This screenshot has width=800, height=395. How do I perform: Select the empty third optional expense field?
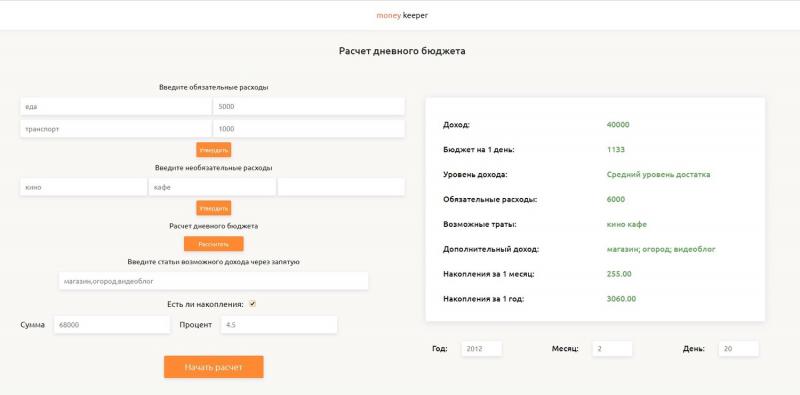(341, 187)
